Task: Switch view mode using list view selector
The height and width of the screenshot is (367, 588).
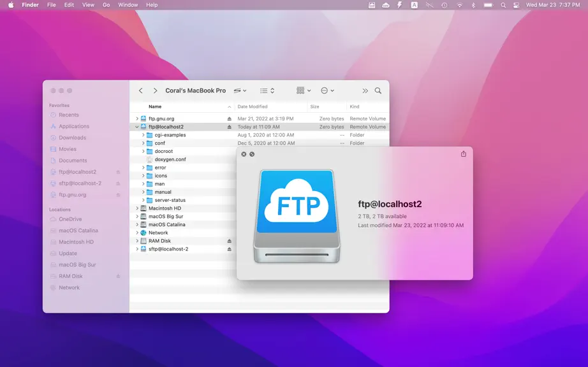Action: 267,90
